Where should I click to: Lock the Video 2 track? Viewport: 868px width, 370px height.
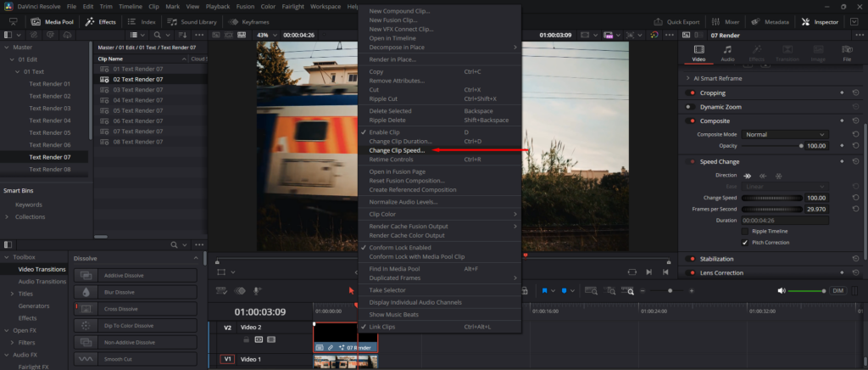[x=247, y=339]
